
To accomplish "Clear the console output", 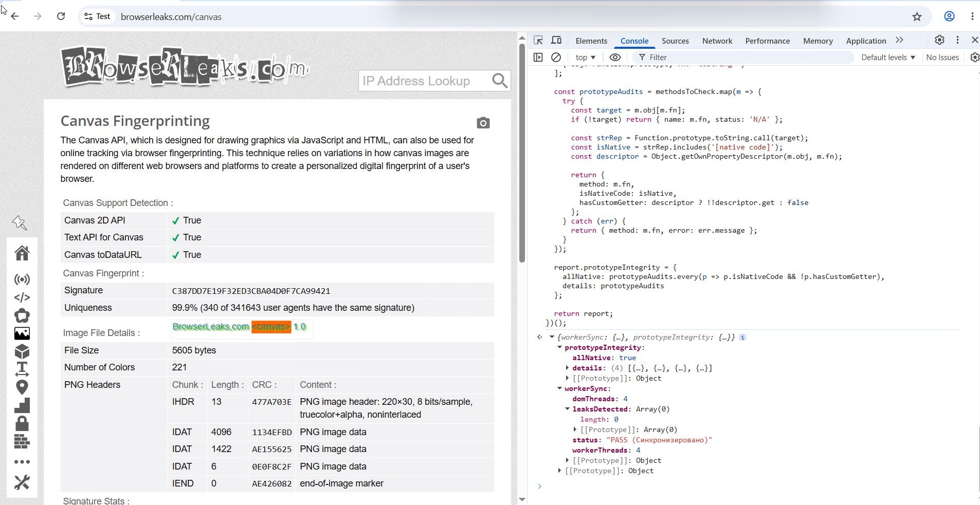I will click(556, 57).
